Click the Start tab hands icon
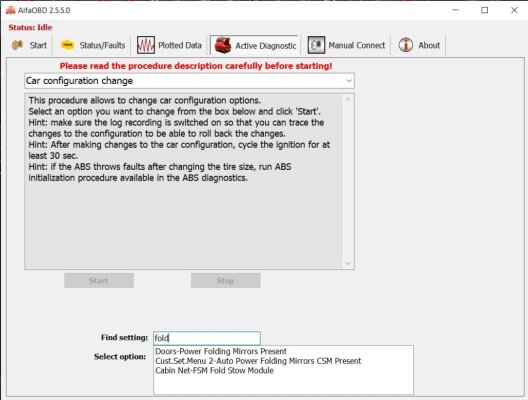Image resolution: width=528 pixels, height=400 pixels. [17, 45]
